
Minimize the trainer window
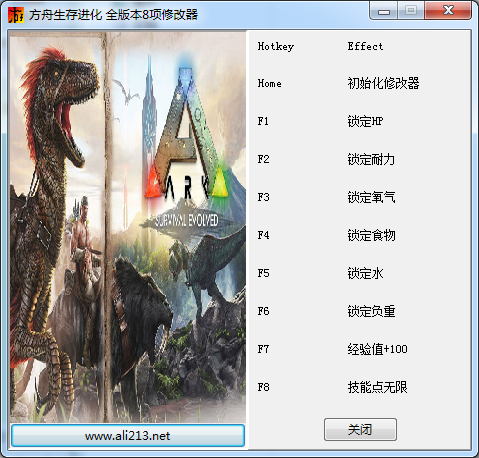click(x=384, y=11)
